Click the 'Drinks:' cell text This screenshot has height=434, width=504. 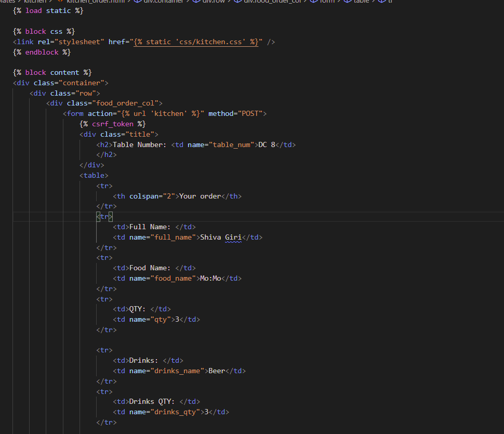(144, 360)
